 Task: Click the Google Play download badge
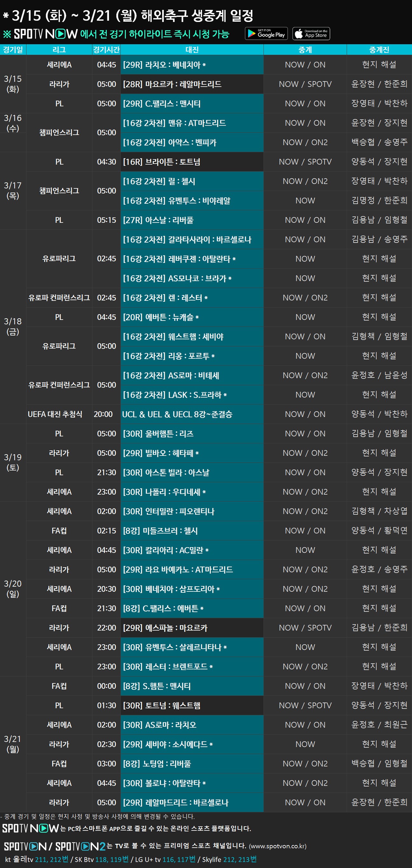pyautogui.click(x=266, y=33)
